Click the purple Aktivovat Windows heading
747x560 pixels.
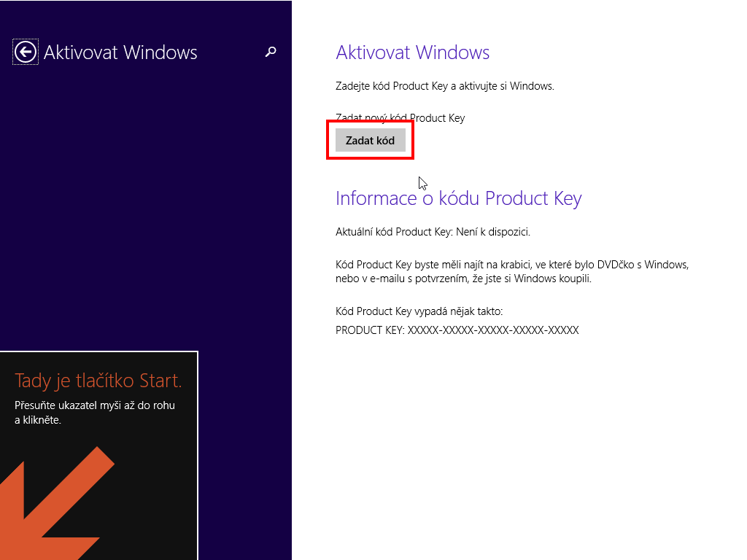413,52
